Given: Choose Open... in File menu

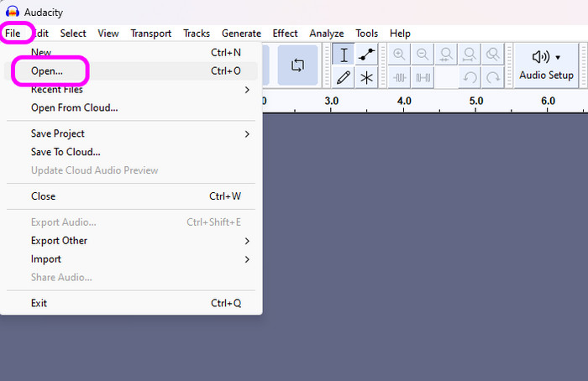Looking at the screenshot, I should pos(131,70).
